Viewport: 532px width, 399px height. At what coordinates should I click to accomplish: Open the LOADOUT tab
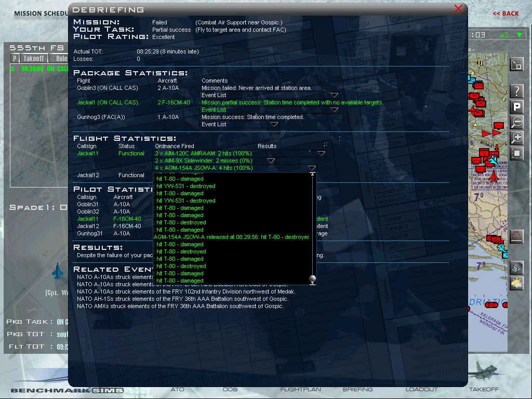point(422,390)
